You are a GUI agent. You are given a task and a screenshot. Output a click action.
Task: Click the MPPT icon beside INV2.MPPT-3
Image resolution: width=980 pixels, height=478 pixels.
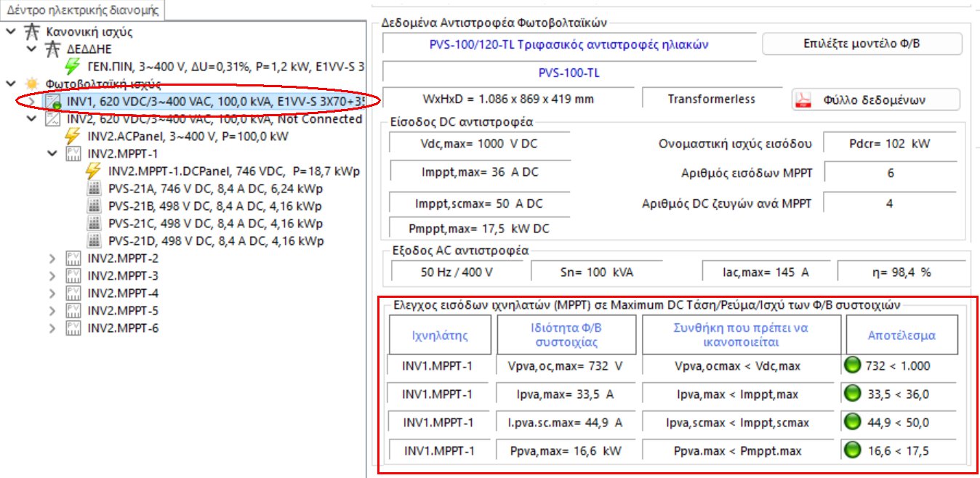[x=73, y=276]
